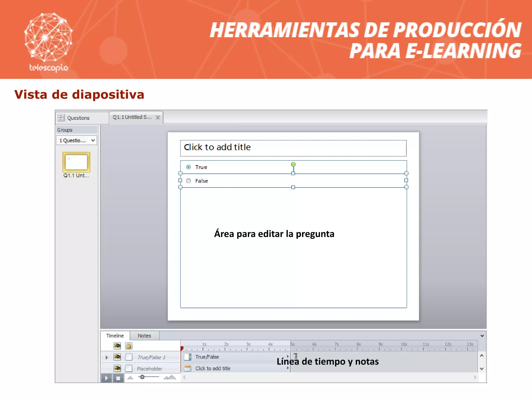Click the green rotation handle
This screenshot has width=532, height=399.
coord(293,164)
